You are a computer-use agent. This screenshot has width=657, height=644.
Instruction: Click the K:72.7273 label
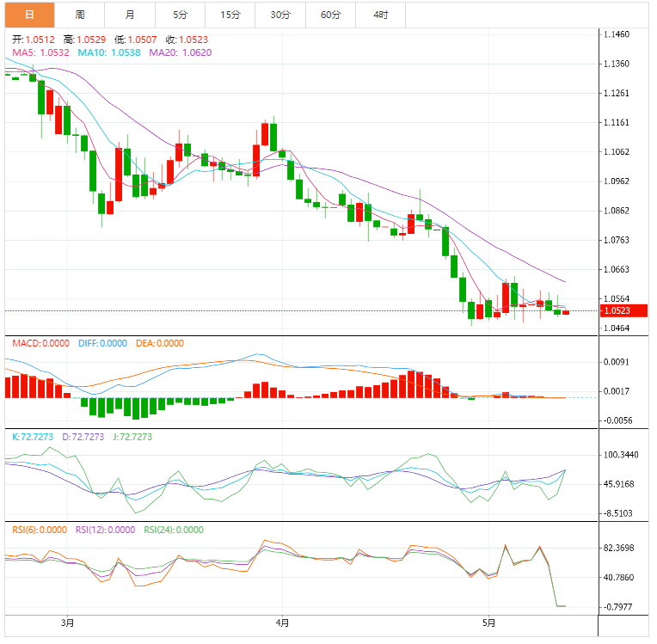33,437
